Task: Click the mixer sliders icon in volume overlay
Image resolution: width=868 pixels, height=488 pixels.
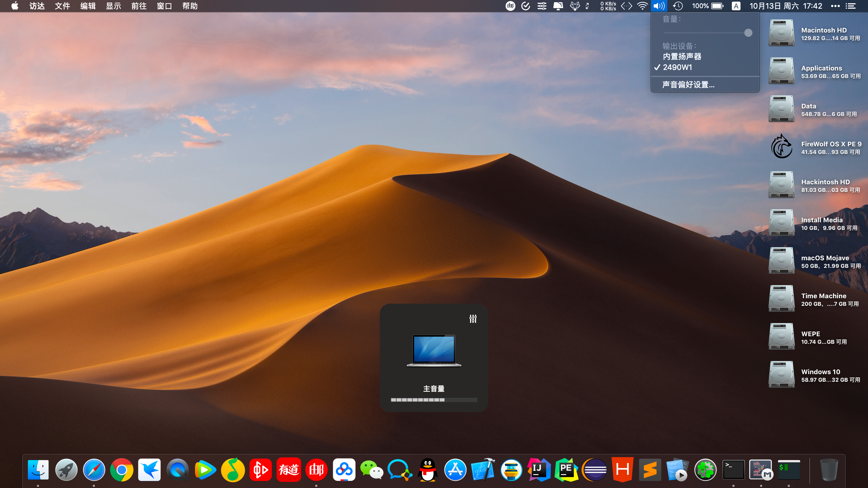Action: tap(473, 319)
